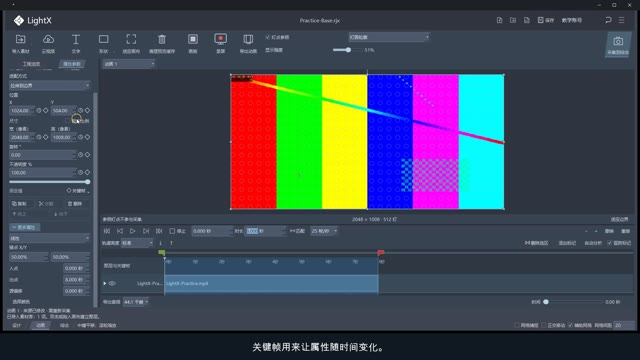Screen dimensions: 640x360
Task: Step back one frame
Action: coord(120,231)
